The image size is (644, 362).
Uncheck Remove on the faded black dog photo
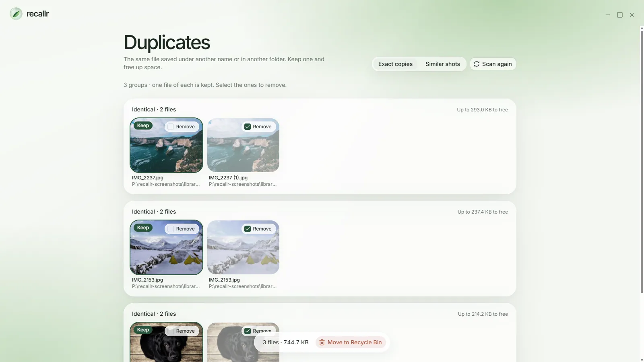(x=248, y=331)
